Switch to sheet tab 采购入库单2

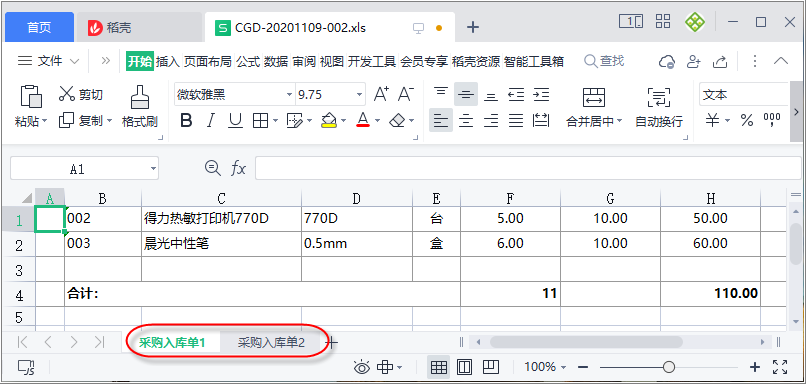coord(271,343)
